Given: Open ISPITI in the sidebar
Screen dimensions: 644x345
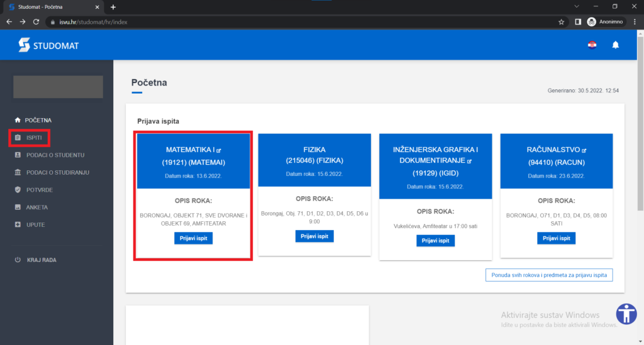Looking at the screenshot, I should (x=34, y=137).
